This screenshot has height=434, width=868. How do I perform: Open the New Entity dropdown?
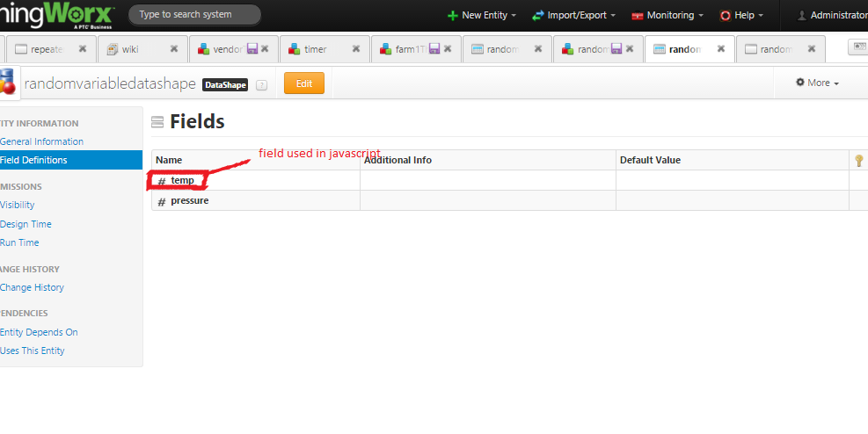pyautogui.click(x=482, y=16)
